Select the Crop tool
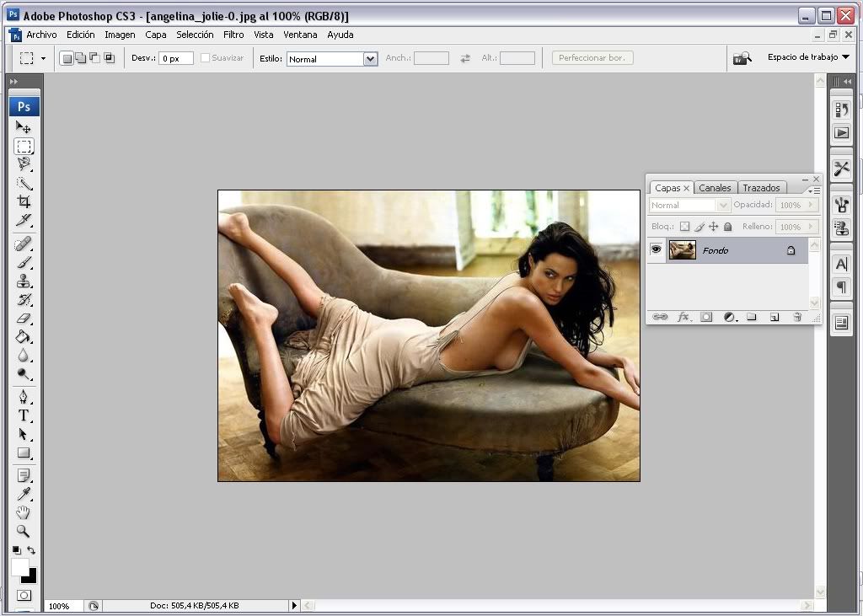This screenshot has width=863, height=616. (x=23, y=201)
